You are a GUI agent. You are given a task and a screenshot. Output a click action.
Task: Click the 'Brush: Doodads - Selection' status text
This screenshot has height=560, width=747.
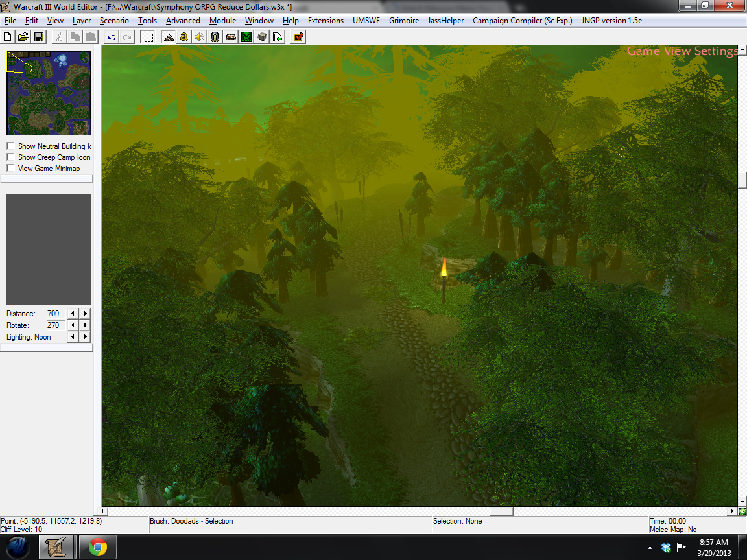(x=191, y=521)
